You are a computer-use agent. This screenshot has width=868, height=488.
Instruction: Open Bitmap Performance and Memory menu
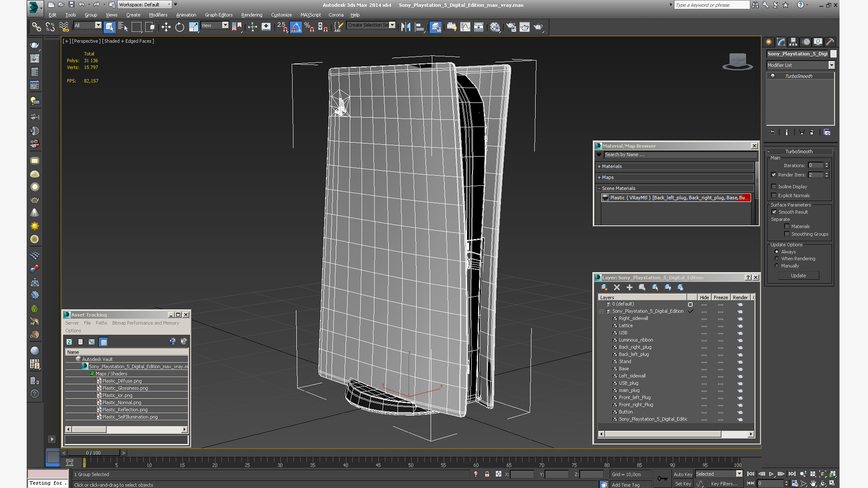coord(146,323)
